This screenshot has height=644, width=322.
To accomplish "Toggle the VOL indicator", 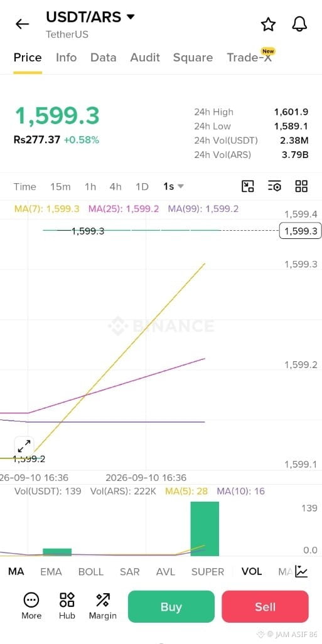I will coord(252,572).
